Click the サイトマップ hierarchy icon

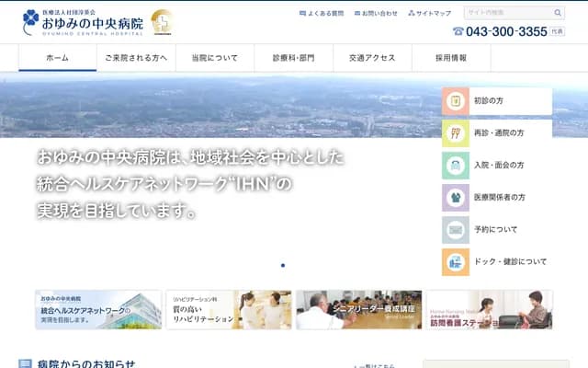click(x=412, y=14)
